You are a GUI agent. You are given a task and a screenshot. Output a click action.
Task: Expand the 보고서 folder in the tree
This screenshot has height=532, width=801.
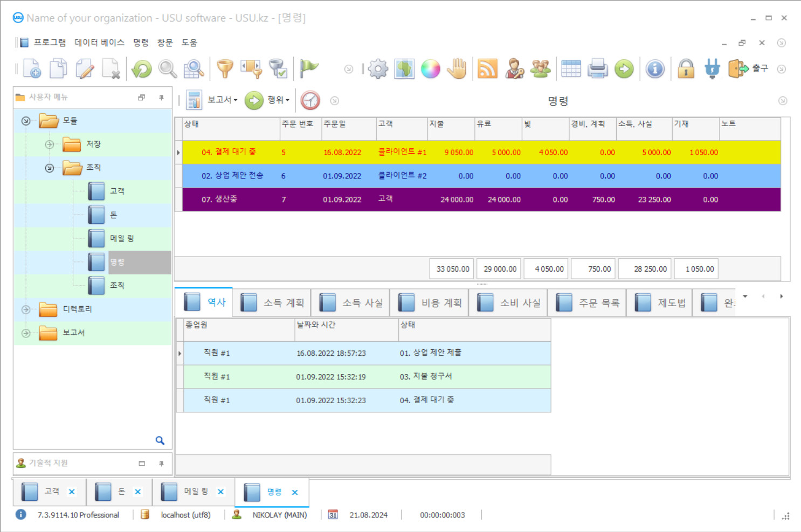tap(26, 333)
